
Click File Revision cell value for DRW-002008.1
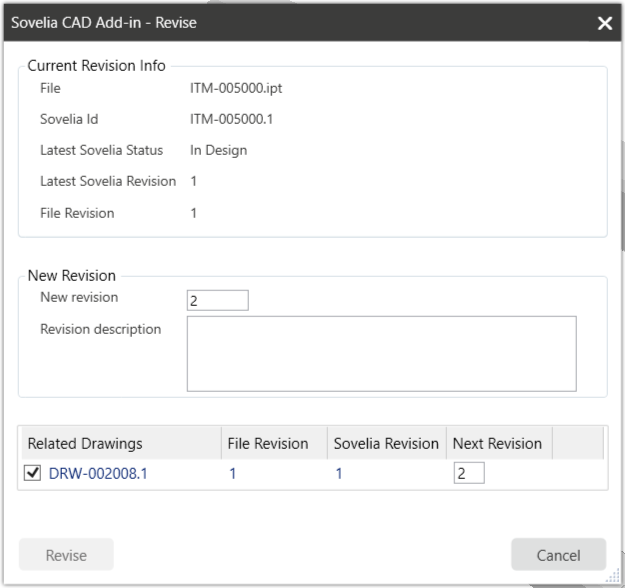pyautogui.click(x=232, y=474)
